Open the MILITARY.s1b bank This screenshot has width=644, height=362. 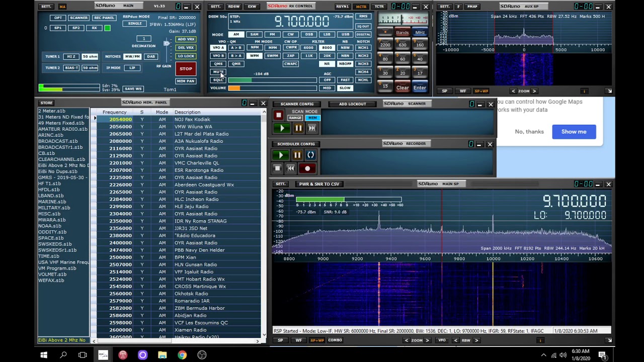(54, 208)
